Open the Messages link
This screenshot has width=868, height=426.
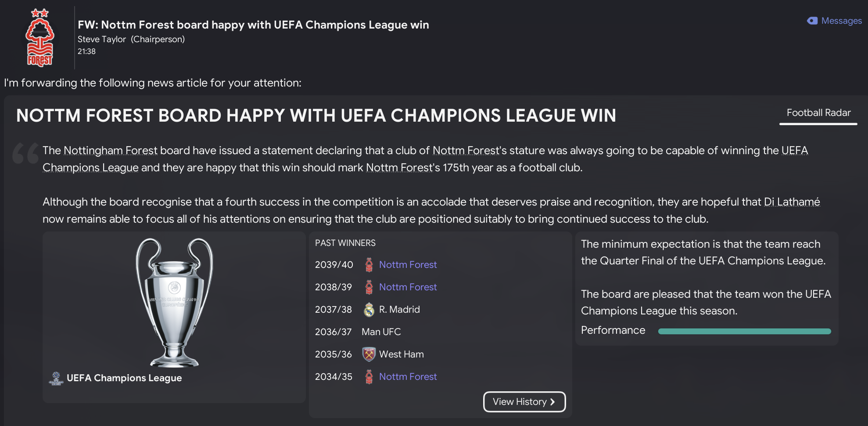pyautogui.click(x=841, y=21)
